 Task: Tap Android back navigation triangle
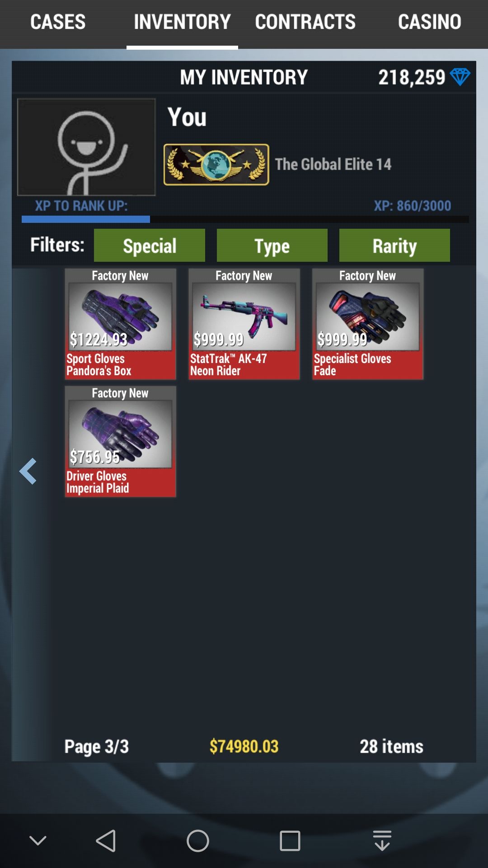coord(106,841)
